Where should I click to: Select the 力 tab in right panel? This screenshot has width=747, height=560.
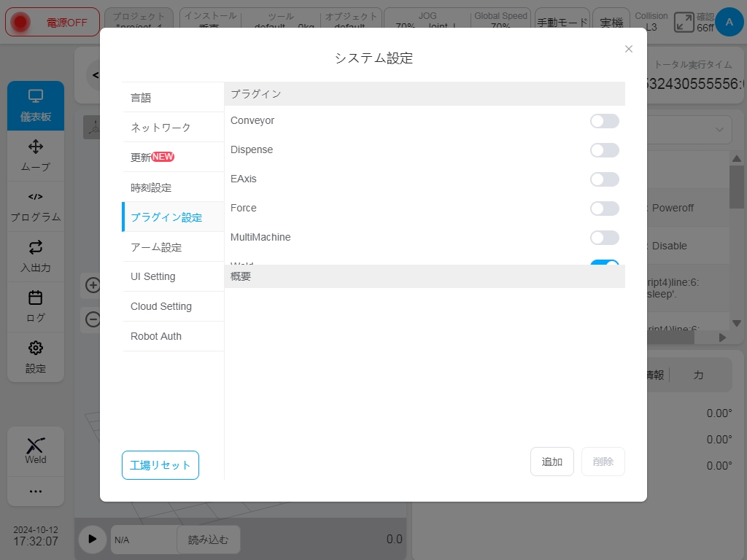698,376
